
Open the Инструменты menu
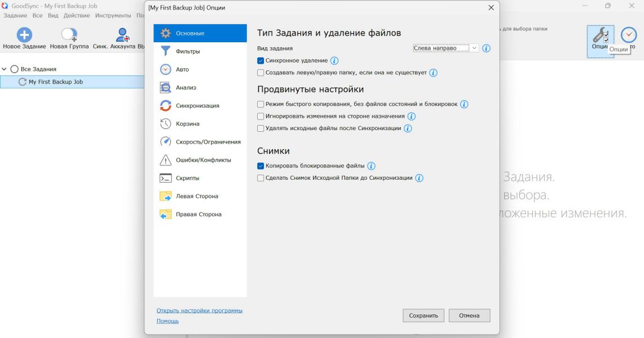coord(113,15)
